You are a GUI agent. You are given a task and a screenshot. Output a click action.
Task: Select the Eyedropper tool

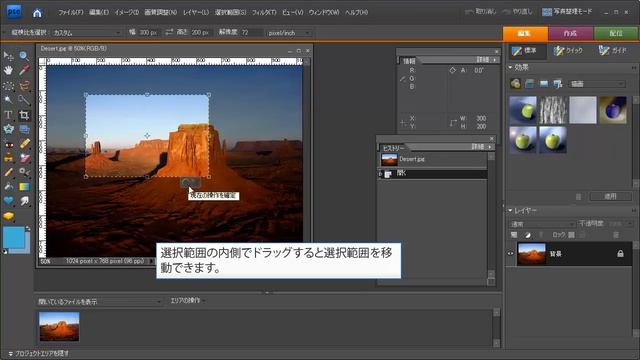(24, 70)
